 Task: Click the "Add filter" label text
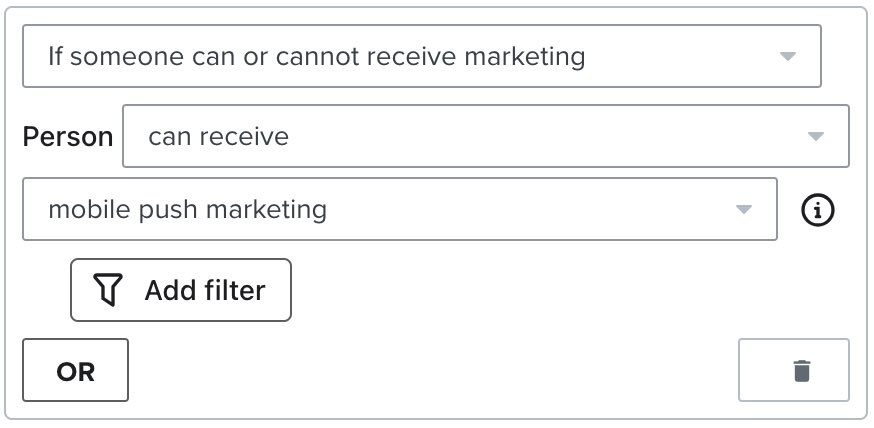[204, 291]
